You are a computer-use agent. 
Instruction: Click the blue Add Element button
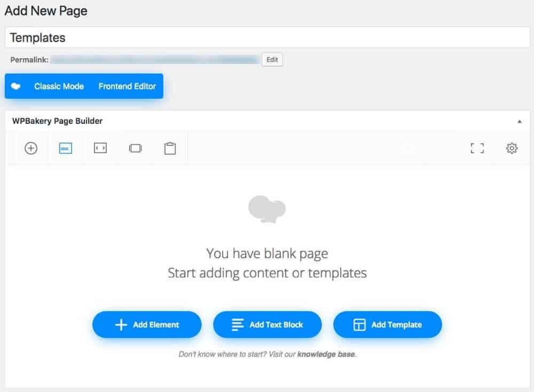[x=147, y=325]
